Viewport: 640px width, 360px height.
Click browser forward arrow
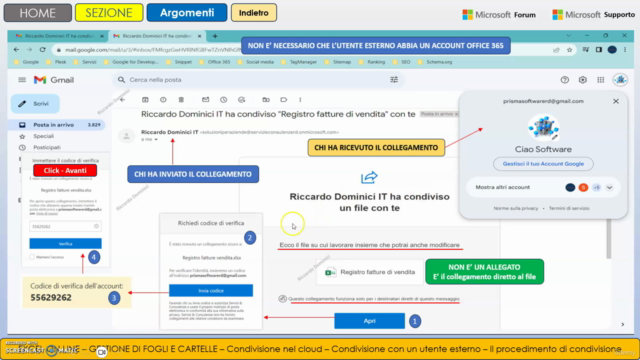[29, 49]
